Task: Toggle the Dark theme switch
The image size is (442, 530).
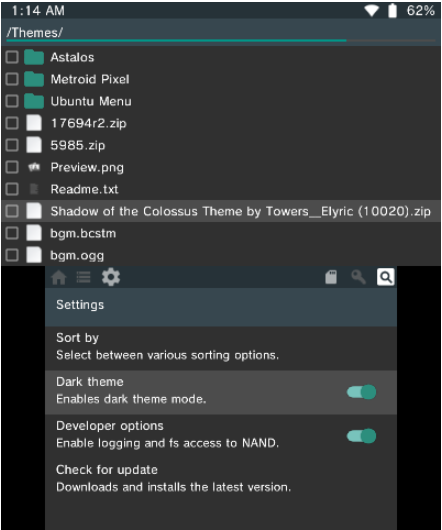Action: tap(361, 392)
